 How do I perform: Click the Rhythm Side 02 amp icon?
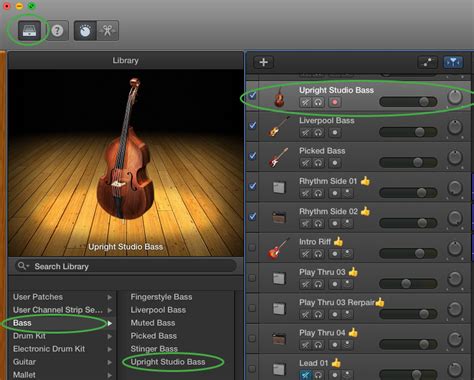tap(279, 217)
